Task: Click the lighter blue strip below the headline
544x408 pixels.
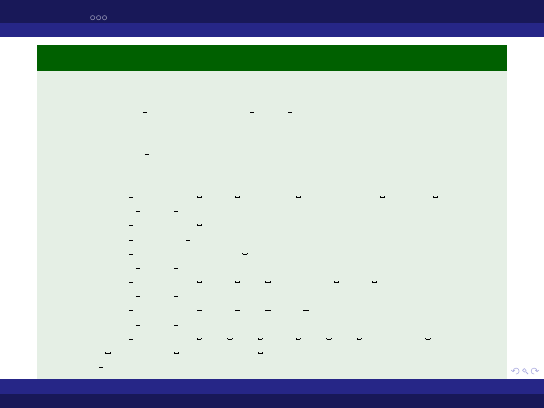Action: pyautogui.click(x=272, y=30)
